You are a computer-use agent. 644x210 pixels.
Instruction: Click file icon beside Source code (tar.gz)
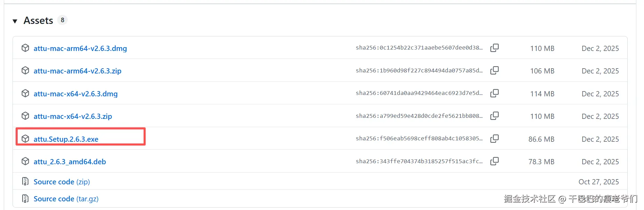tap(25, 198)
